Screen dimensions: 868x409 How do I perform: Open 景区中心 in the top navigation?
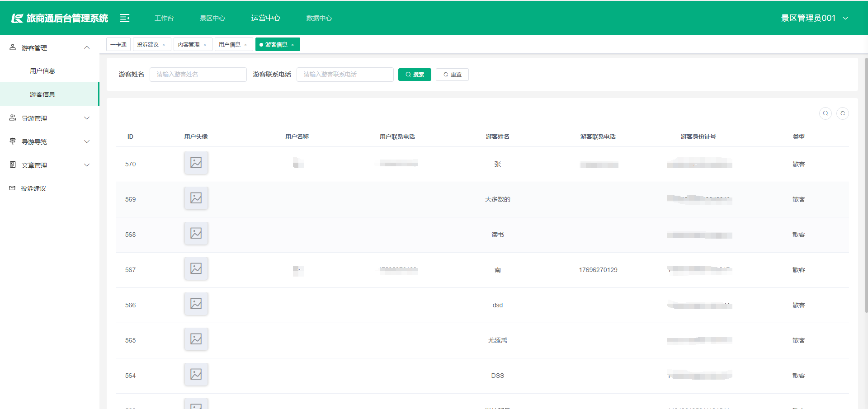pos(212,18)
